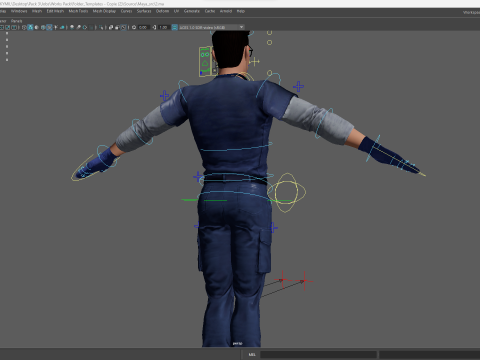Open the Surfaces menu
Viewport: 480px width, 360px height.
pyautogui.click(x=144, y=11)
